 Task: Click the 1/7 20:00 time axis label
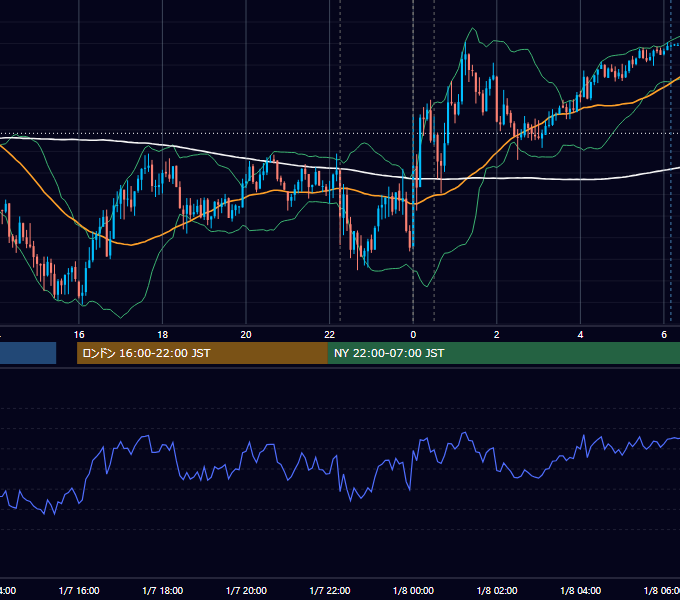click(246, 590)
